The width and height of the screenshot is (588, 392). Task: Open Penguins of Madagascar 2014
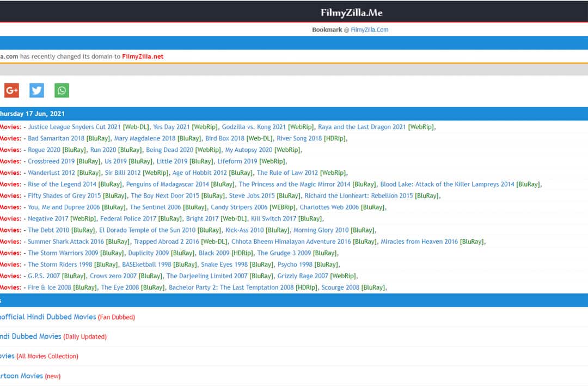click(167, 184)
